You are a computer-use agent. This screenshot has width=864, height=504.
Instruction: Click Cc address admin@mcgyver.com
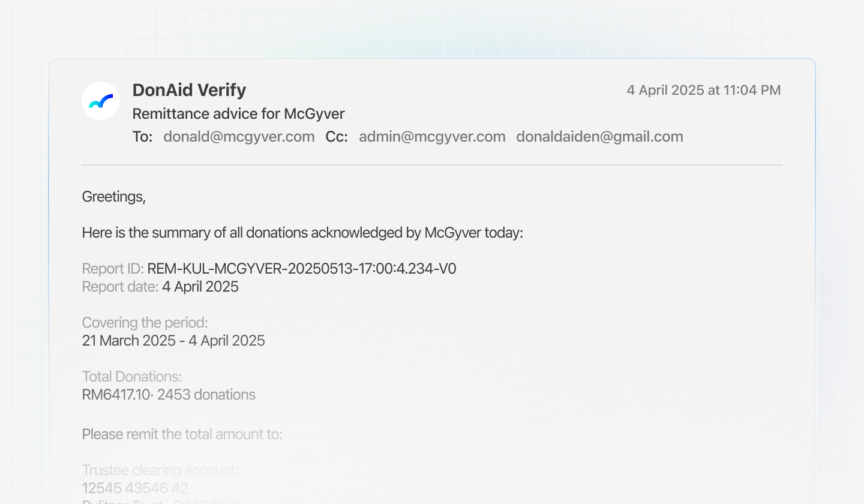tap(432, 137)
